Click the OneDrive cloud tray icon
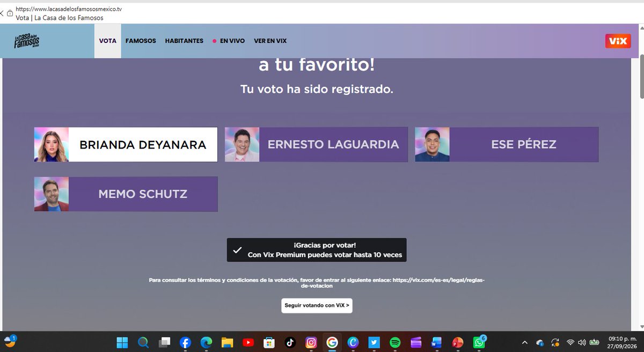Screen dimensions: 644x352 tap(540, 342)
